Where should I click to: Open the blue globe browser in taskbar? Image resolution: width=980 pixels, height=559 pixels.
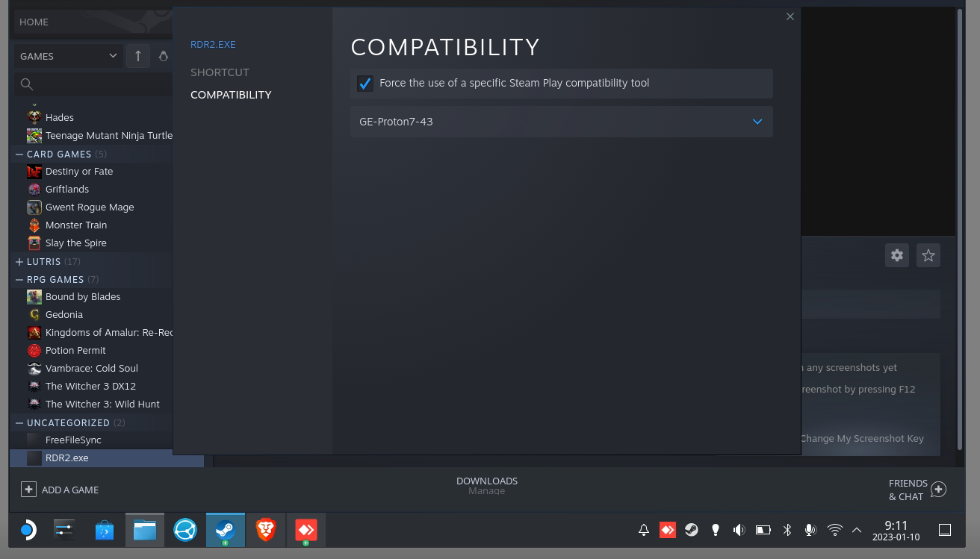185,531
